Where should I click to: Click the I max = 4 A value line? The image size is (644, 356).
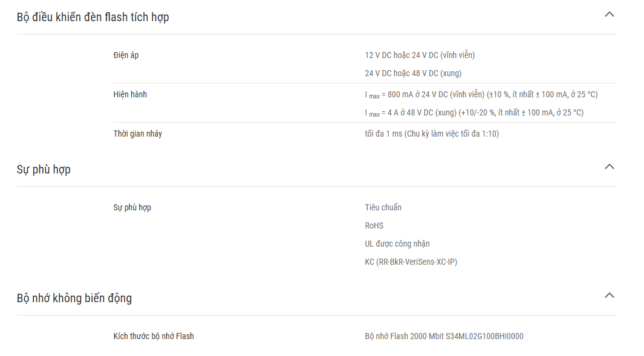[x=474, y=113]
